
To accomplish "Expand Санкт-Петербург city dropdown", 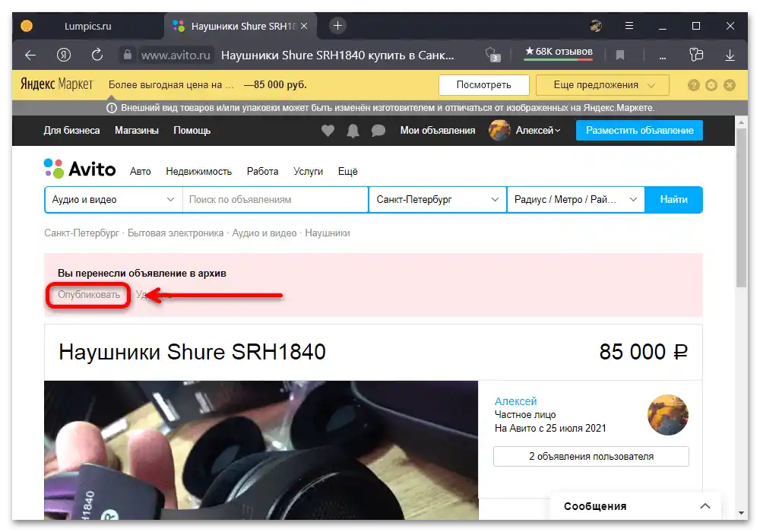I will point(438,200).
